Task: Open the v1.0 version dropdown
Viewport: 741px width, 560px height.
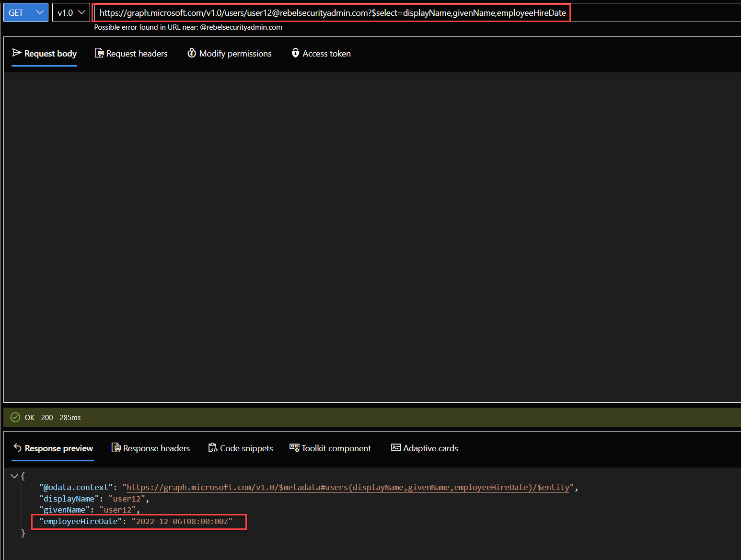Action: click(x=71, y=12)
